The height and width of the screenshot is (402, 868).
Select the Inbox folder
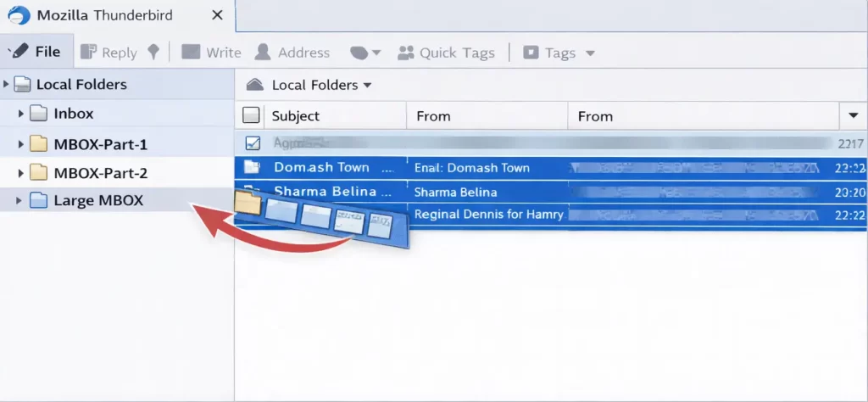coord(74,114)
